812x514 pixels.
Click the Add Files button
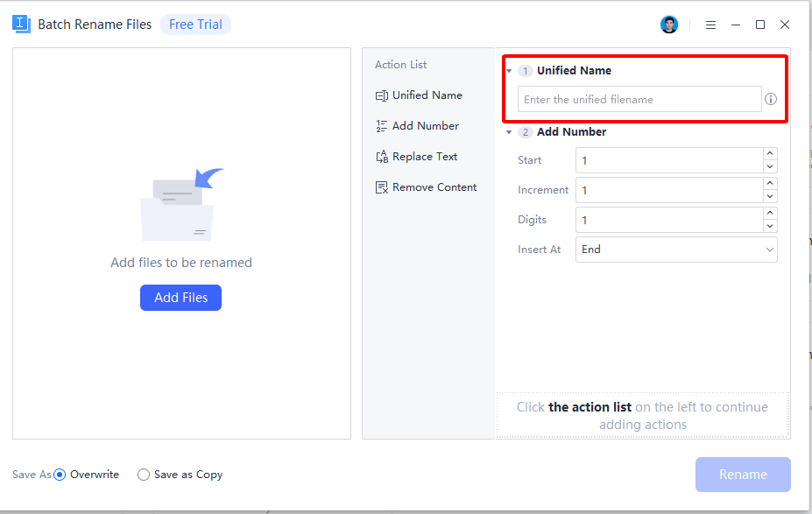point(180,297)
